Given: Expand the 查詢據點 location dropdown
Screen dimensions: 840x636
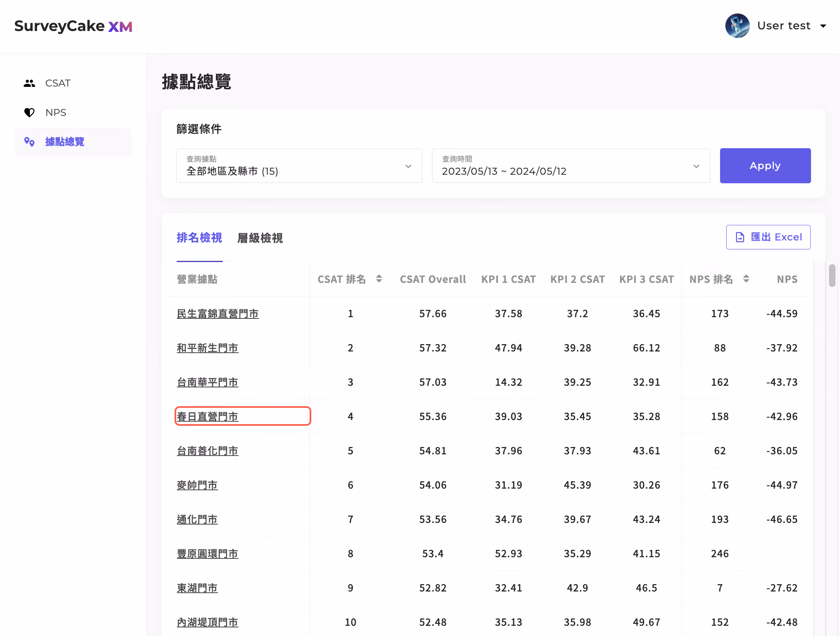Looking at the screenshot, I should click(299, 166).
